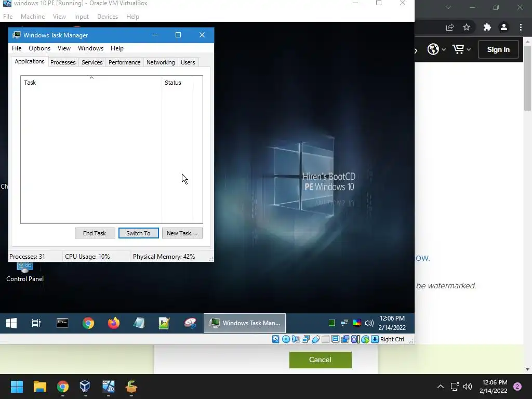The width and height of the screenshot is (532, 399).
Task: Click VirtualBox shared folders indicator
Action: point(325,339)
